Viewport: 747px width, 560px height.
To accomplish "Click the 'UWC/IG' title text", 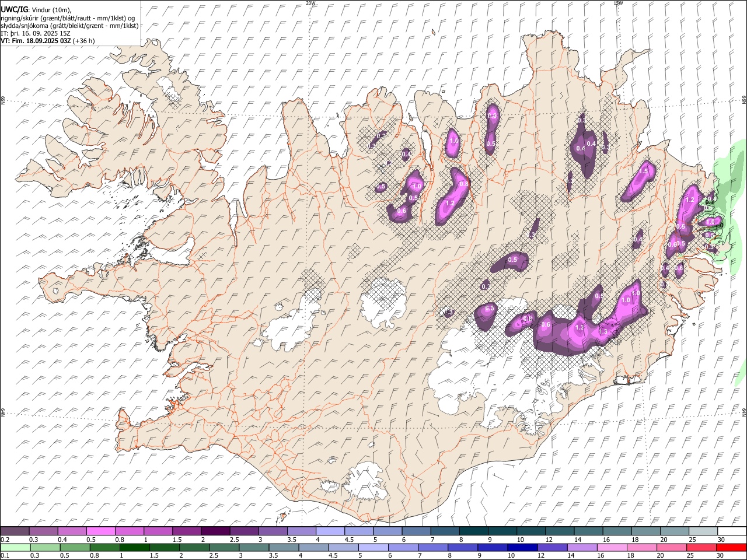I will tap(15, 9).
